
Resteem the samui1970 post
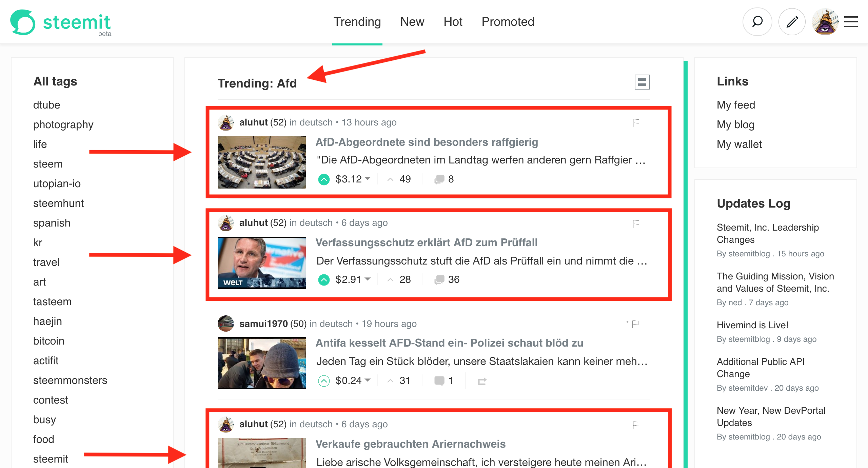[x=482, y=381]
